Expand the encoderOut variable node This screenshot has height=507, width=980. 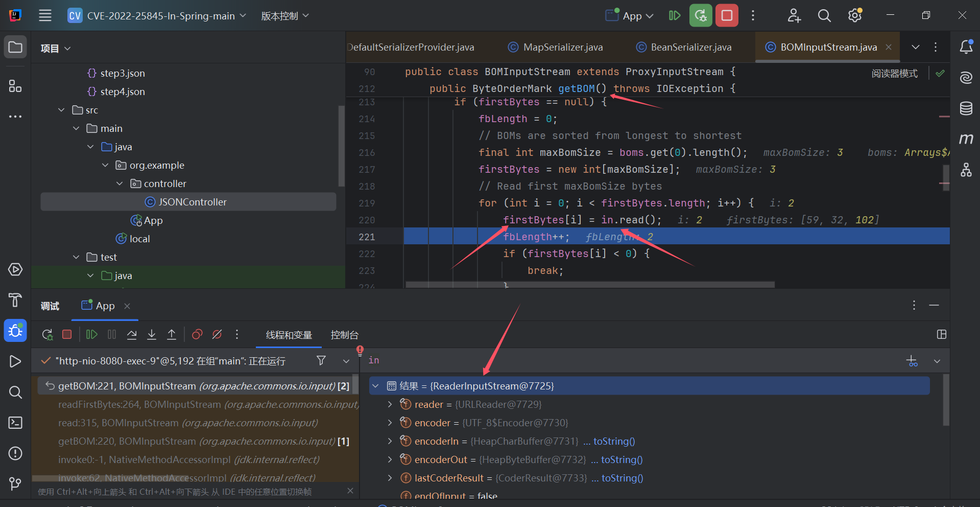[x=390, y=459]
